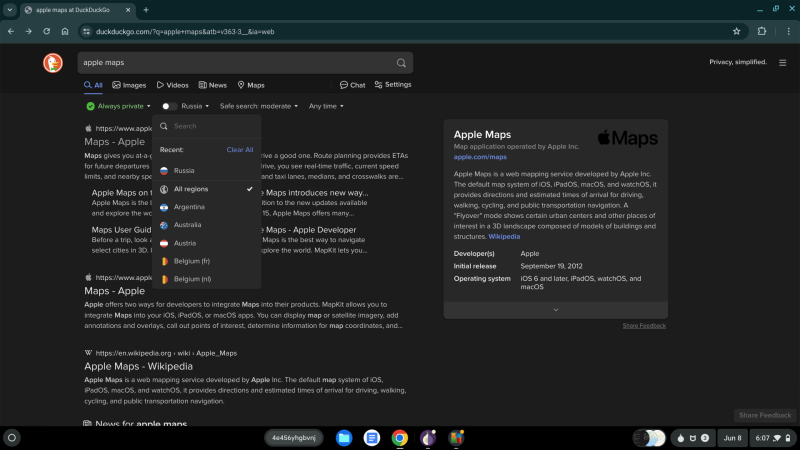The image size is (800, 450).
Task: Click the search magnifier icon in search box
Action: pos(401,63)
